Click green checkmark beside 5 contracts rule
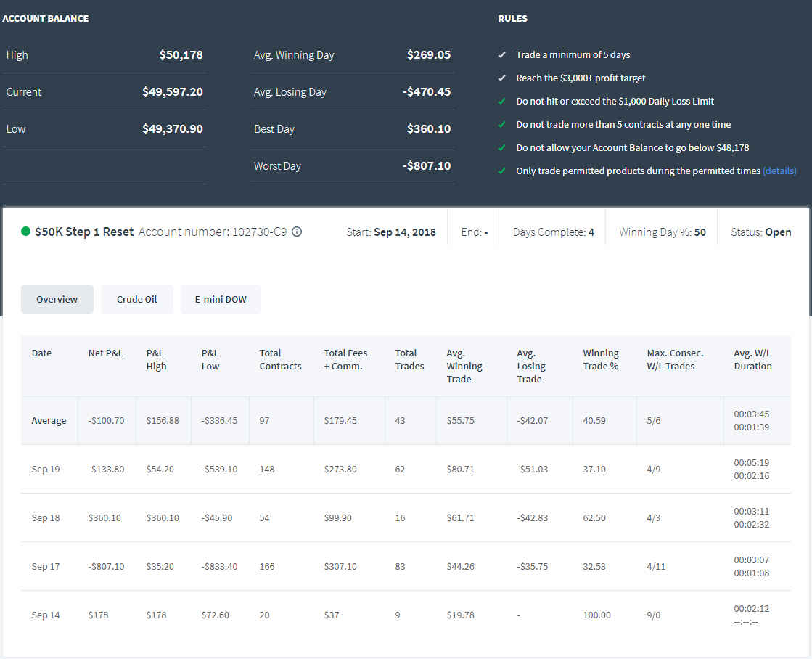This screenshot has height=659, width=812. point(501,124)
